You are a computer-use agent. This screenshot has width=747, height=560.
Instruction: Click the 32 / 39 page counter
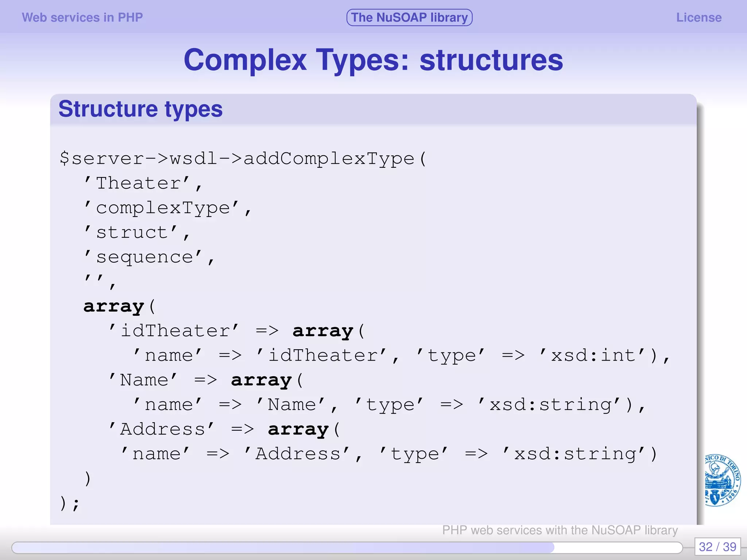tap(717, 547)
